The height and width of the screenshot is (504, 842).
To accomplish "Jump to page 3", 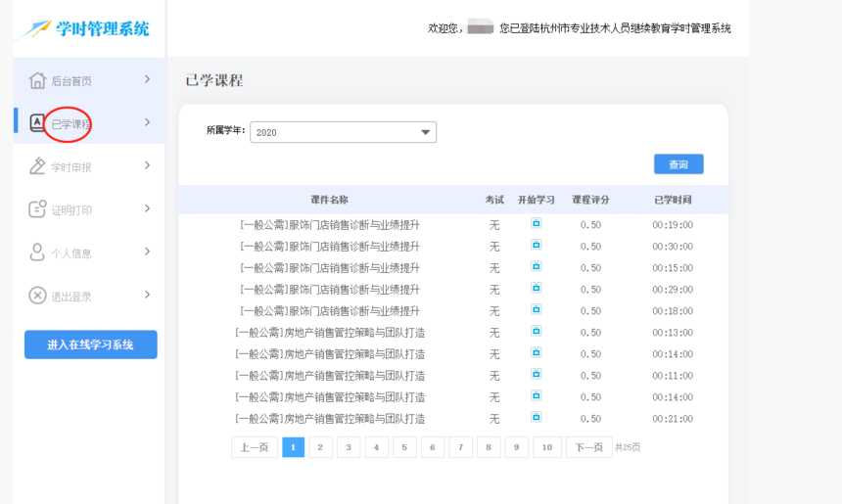I will [349, 447].
